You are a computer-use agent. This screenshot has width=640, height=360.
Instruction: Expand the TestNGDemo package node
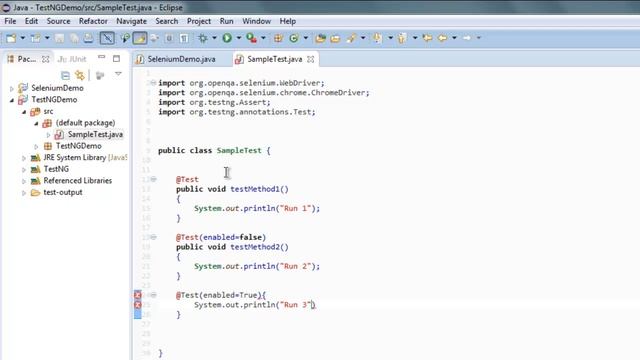tap(36, 146)
